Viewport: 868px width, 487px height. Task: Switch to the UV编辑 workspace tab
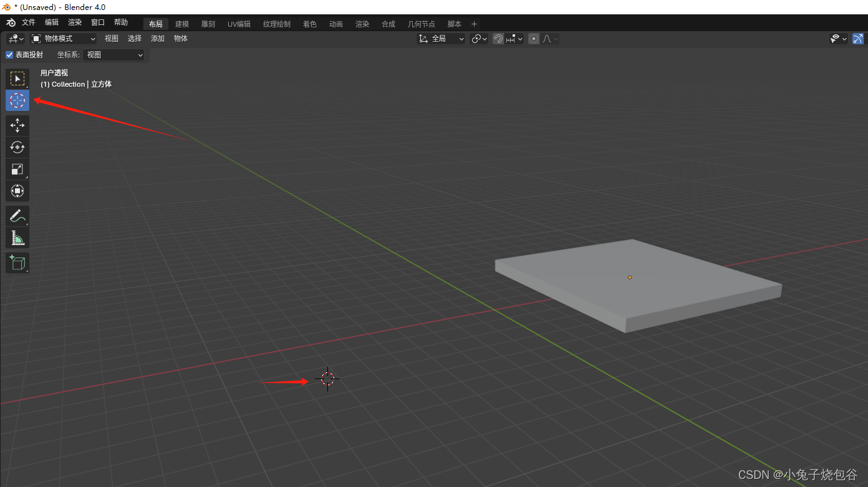(239, 24)
